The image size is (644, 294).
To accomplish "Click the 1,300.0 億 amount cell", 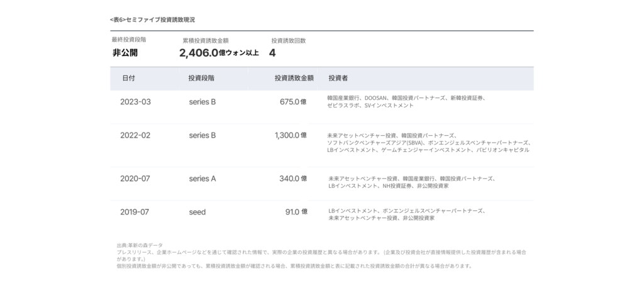I will pyautogui.click(x=291, y=135).
